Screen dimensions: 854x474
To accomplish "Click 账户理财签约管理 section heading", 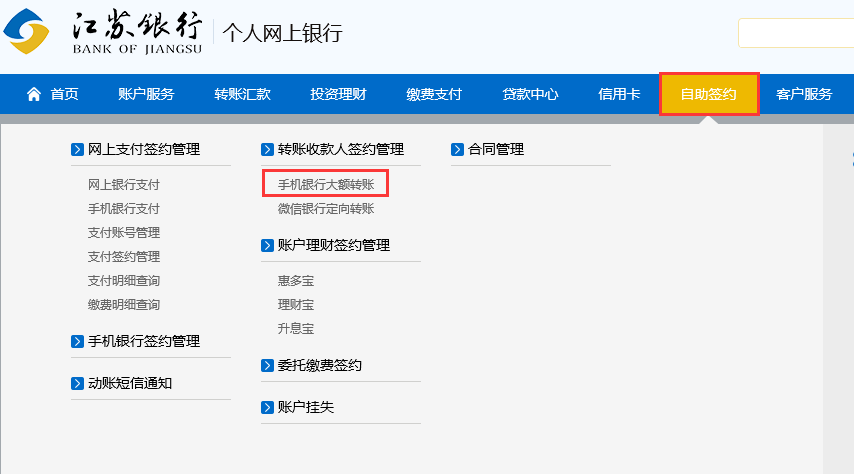I will pos(334,245).
